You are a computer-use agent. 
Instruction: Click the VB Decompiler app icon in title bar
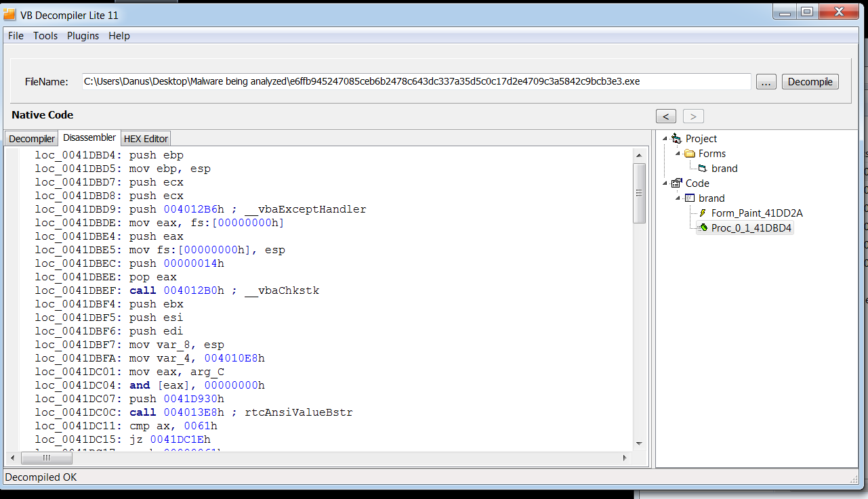(9, 13)
